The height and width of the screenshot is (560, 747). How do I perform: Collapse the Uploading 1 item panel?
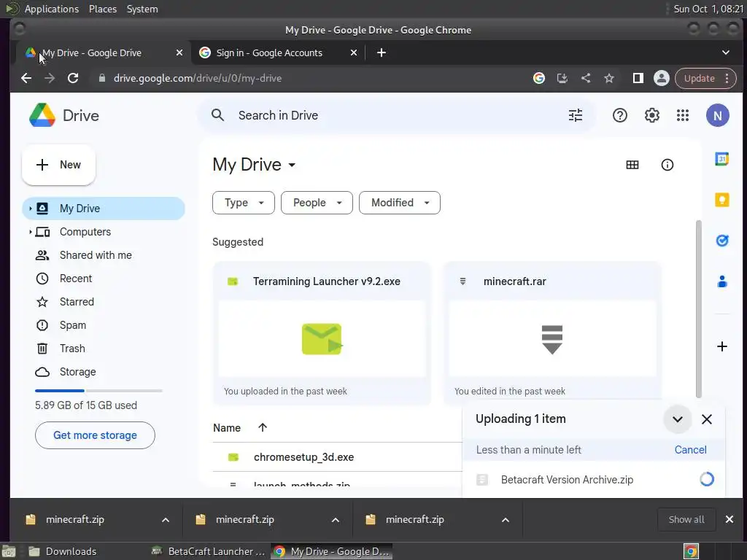click(x=678, y=419)
